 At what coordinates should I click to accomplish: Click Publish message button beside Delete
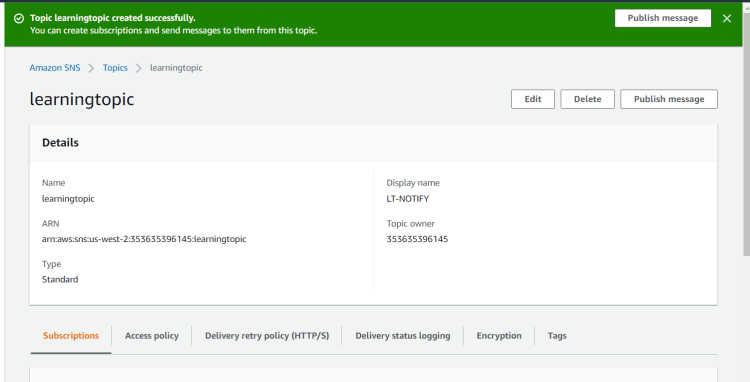click(669, 99)
